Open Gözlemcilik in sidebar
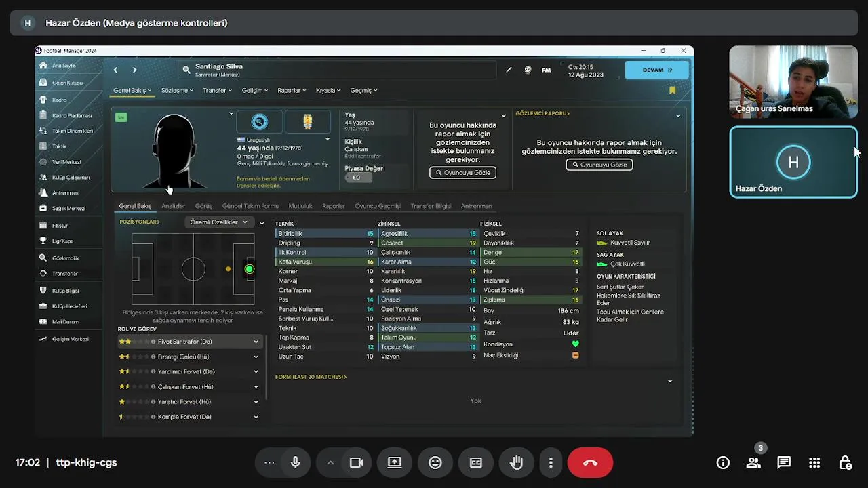This screenshot has height=488, width=868. 66,258
